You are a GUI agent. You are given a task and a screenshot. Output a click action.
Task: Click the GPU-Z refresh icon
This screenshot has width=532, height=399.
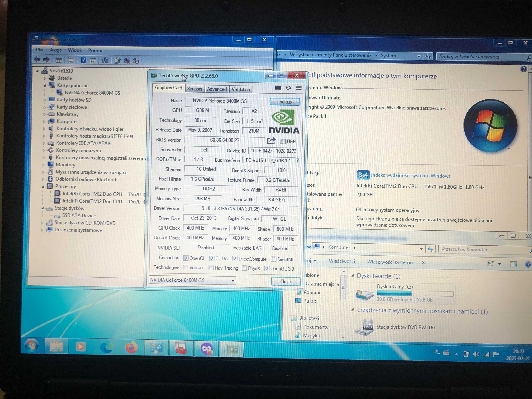click(x=288, y=88)
